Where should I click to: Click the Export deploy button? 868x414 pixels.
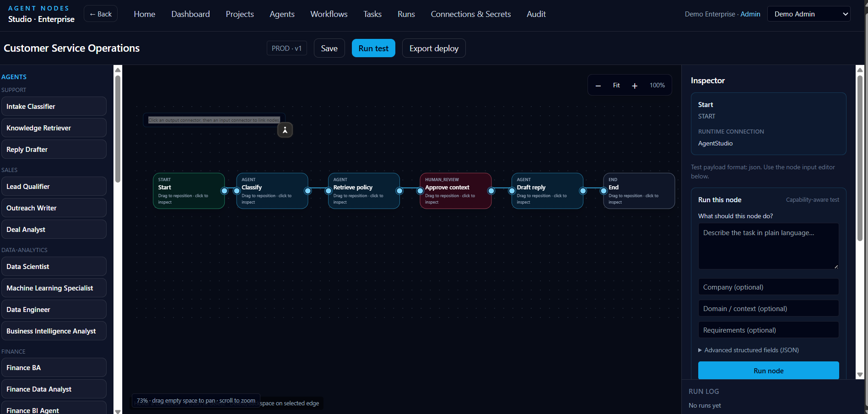click(434, 48)
